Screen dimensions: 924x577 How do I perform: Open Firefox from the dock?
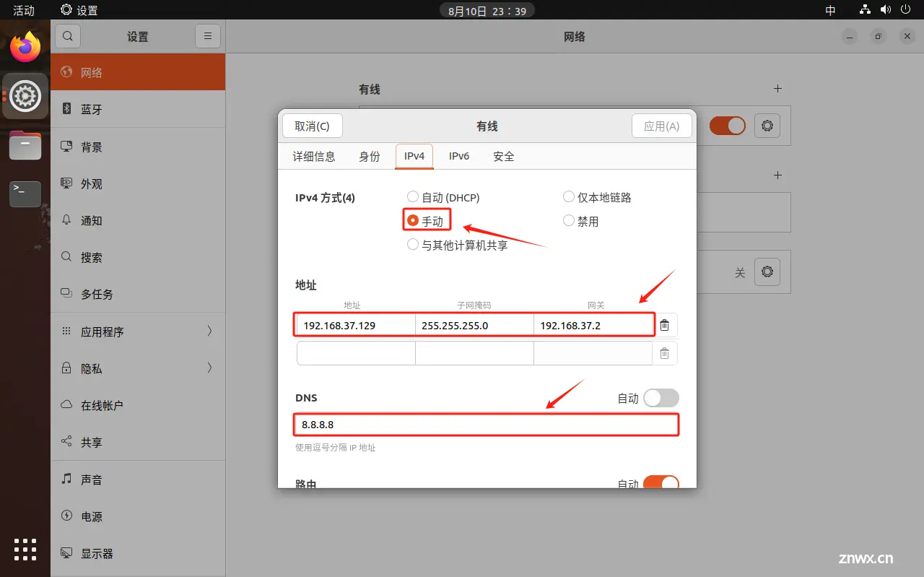pyautogui.click(x=25, y=48)
